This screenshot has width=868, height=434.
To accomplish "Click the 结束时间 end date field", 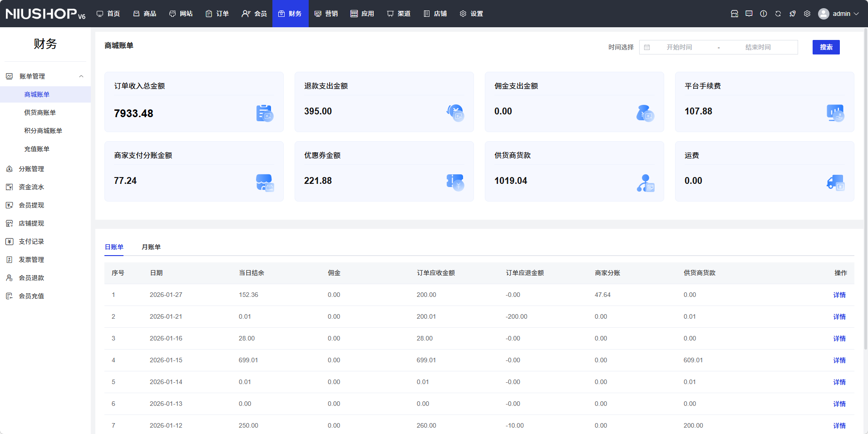I will (758, 47).
